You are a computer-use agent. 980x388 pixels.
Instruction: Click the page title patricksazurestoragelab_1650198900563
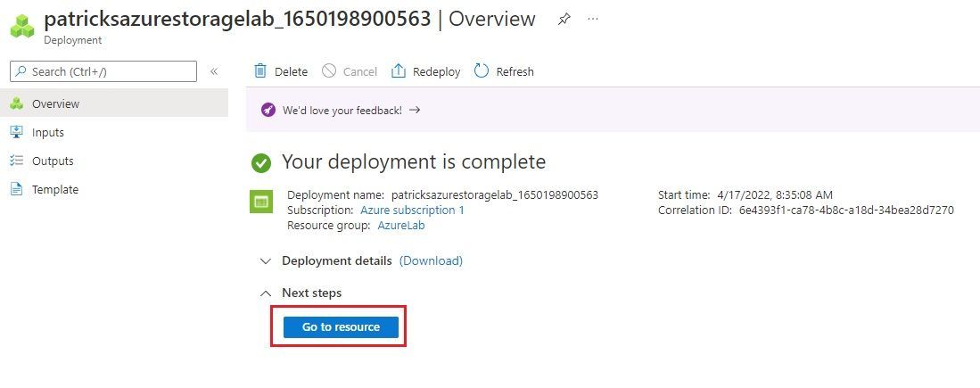tap(237, 19)
